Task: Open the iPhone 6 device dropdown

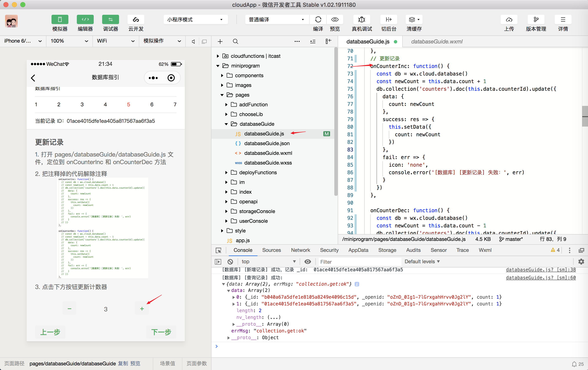Action: tap(23, 41)
